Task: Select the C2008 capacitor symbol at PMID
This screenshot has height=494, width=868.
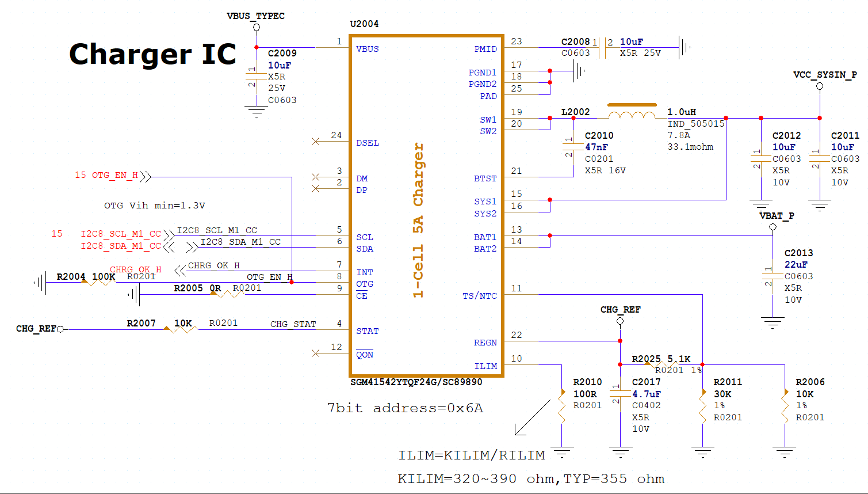Action: [602, 48]
